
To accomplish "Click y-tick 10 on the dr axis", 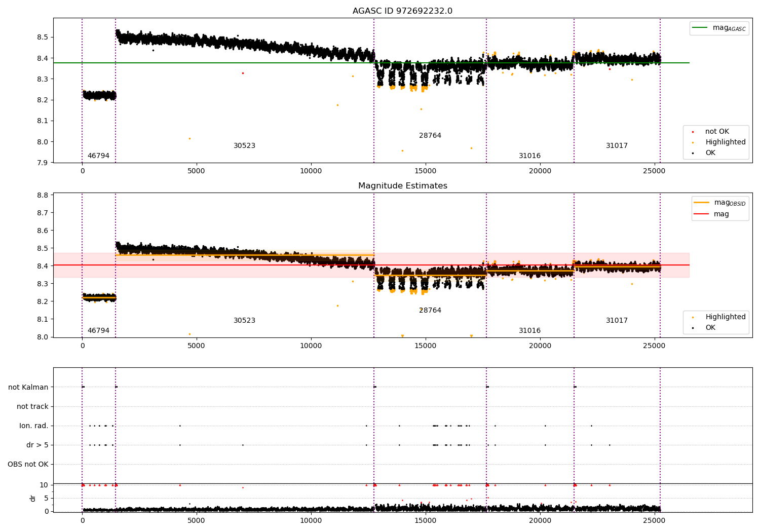I will (x=44, y=485).
